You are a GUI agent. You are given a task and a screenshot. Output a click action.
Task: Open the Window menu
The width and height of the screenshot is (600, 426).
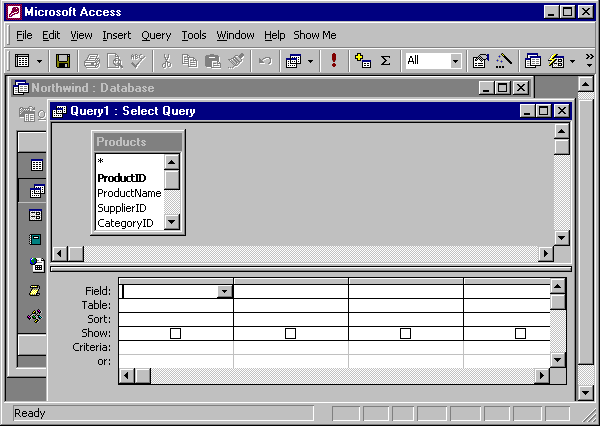tap(235, 35)
